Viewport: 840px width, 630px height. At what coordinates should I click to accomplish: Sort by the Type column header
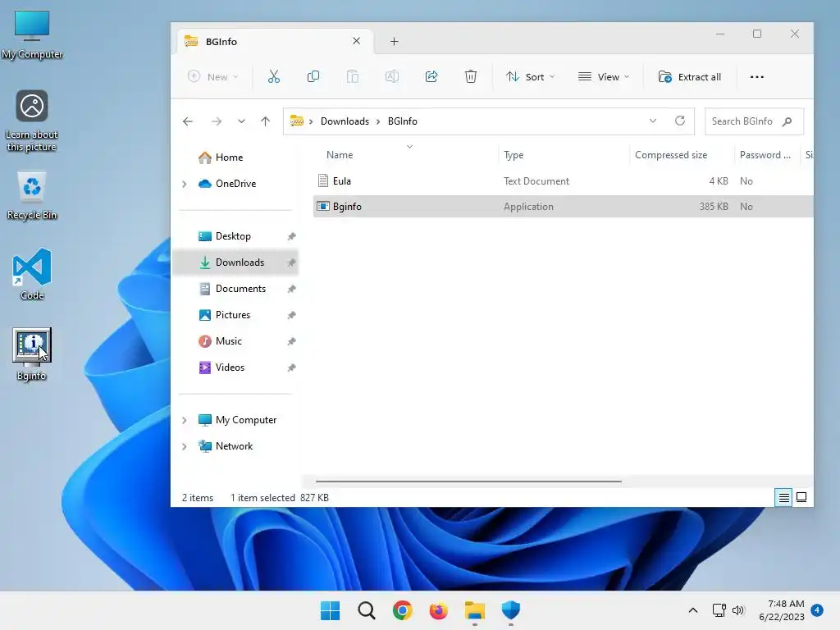pyautogui.click(x=514, y=155)
